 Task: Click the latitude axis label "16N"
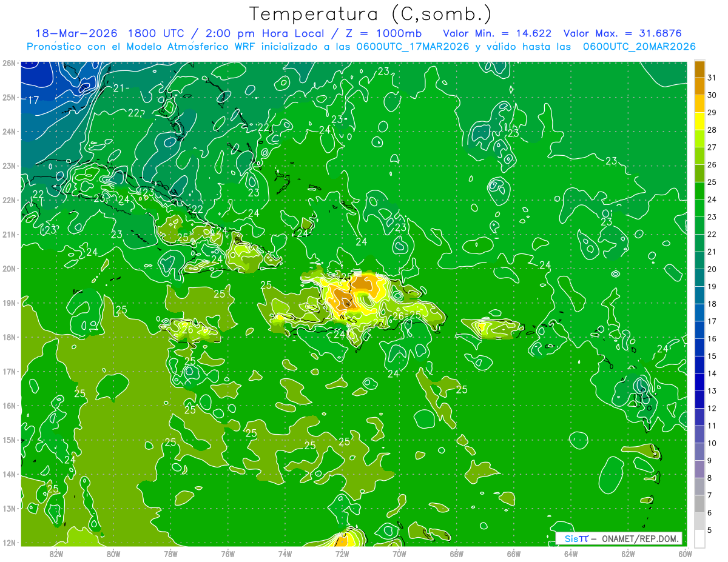coord(9,406)
